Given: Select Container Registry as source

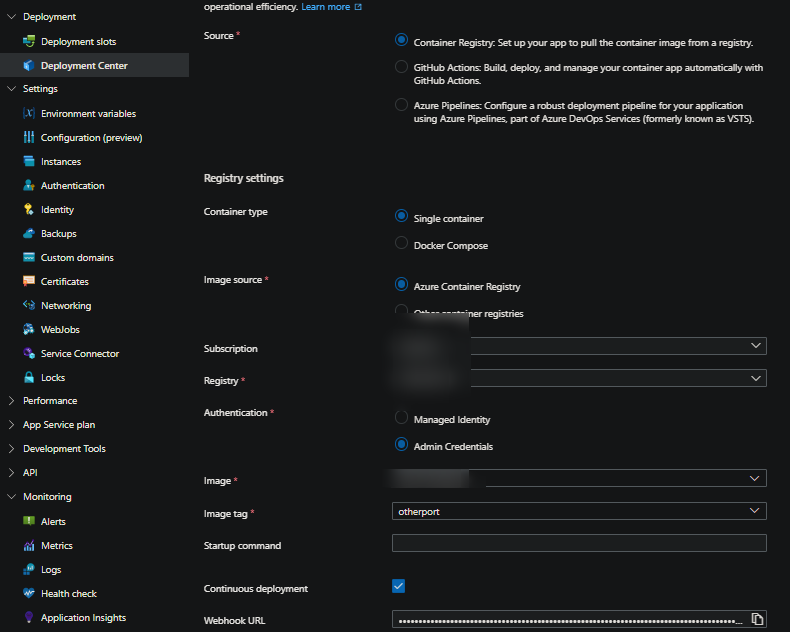Looking at the screenshot, I should (x=401, y=40).
